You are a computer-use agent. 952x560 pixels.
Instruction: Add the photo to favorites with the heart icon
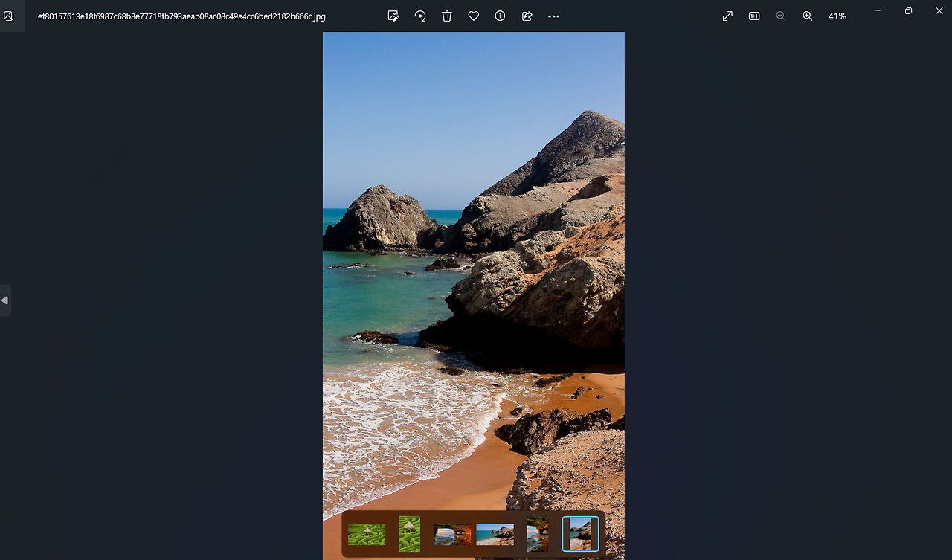[x=474, y=16]
